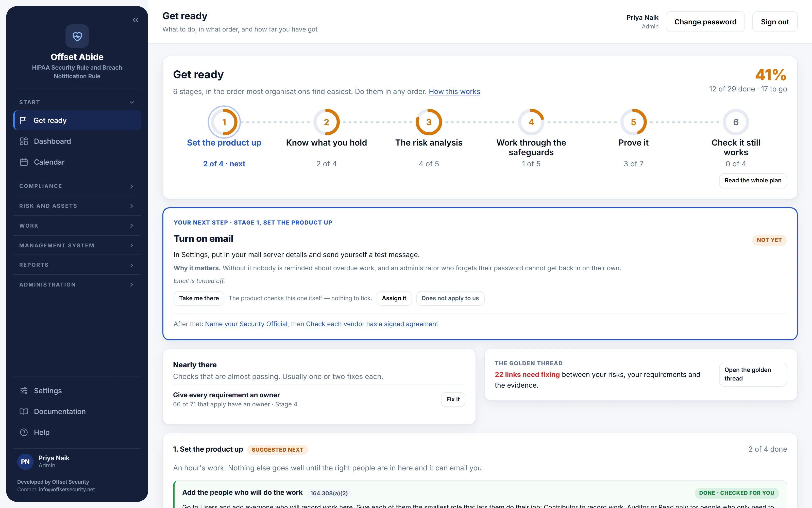Open the How this works link
Screen dimensions: 812x508
pos(454,91)
